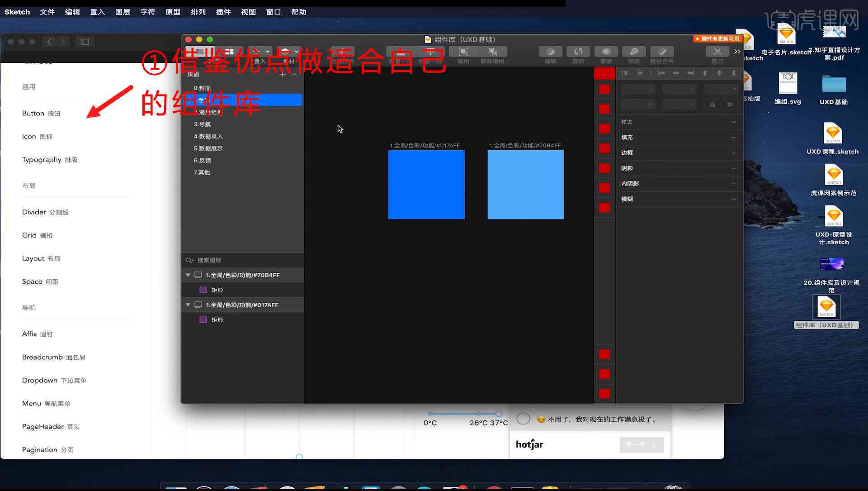Screen dimensions: 868x491
Task: Click the 插件有更新可用 update badge
Action: click(717, 39)
